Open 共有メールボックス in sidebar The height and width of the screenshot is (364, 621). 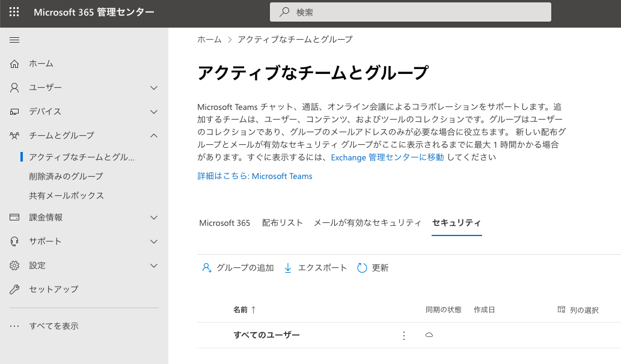pos(66,195)
